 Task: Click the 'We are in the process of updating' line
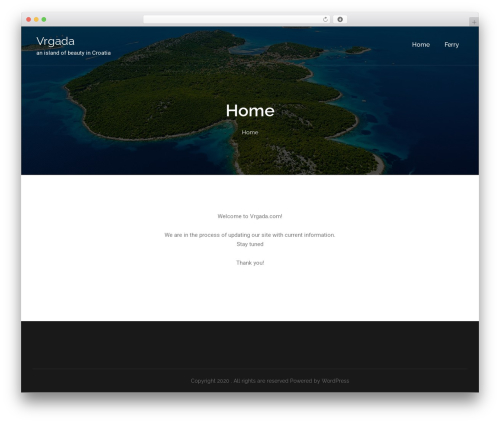pyautogui.click(x=250, y=235)
